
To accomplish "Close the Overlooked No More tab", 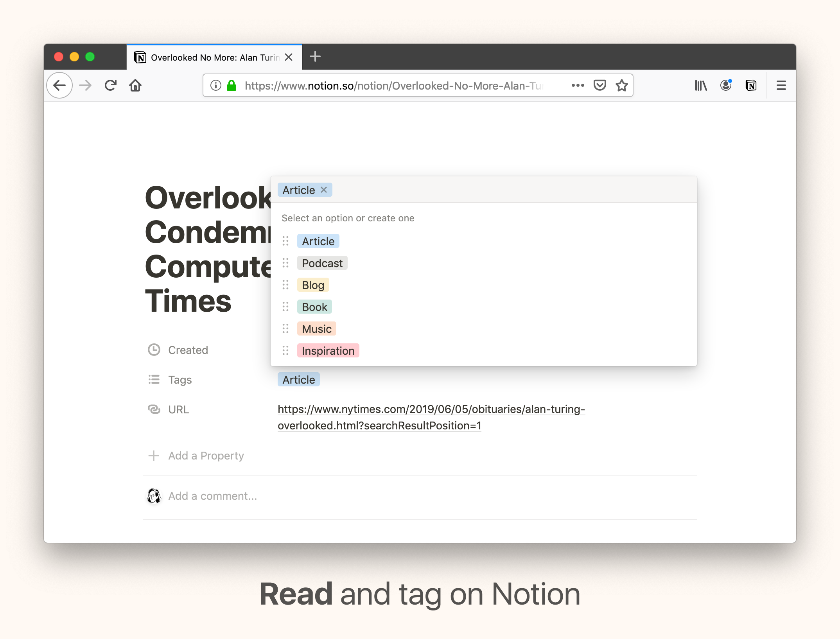I will coord(289,57).
